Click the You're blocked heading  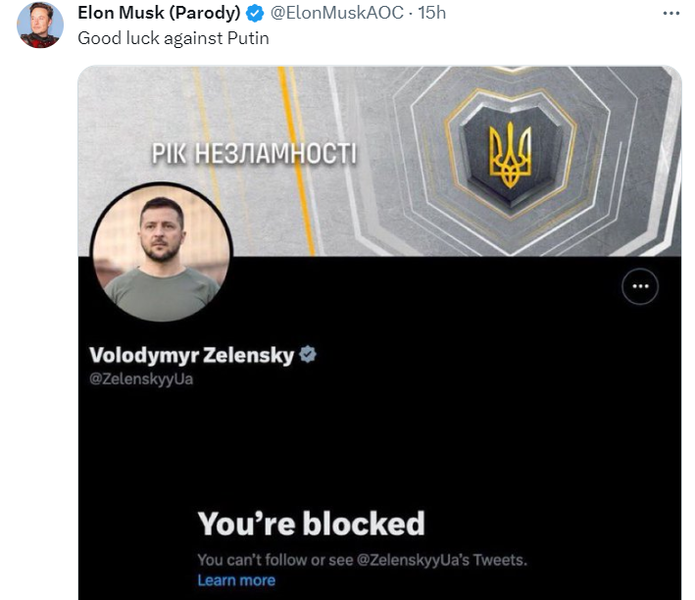pyautogui.click(x=311, y=523)
